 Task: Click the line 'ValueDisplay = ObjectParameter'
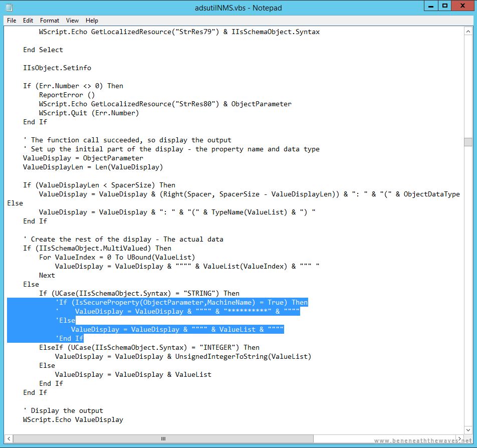tap(83, 158)
